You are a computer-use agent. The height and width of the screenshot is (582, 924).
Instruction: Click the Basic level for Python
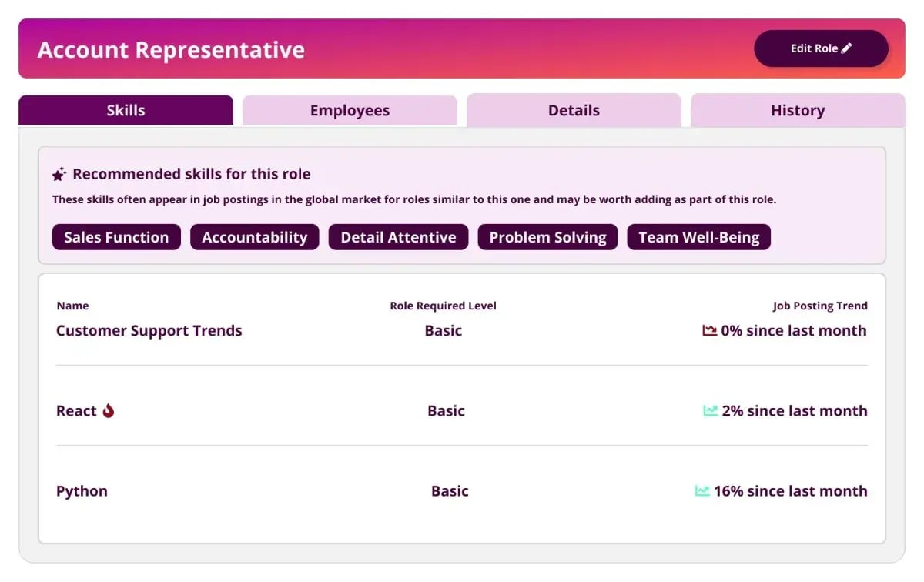[450, 490]
